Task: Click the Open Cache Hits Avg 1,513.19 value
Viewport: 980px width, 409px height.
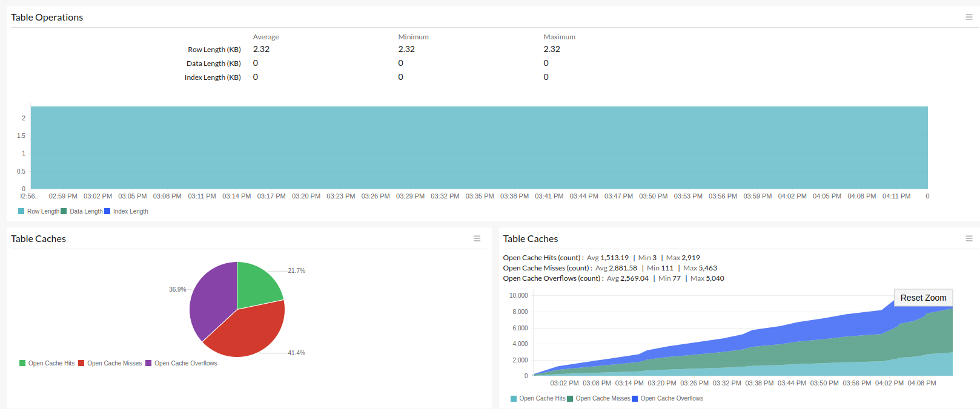Action: point(614,258)
